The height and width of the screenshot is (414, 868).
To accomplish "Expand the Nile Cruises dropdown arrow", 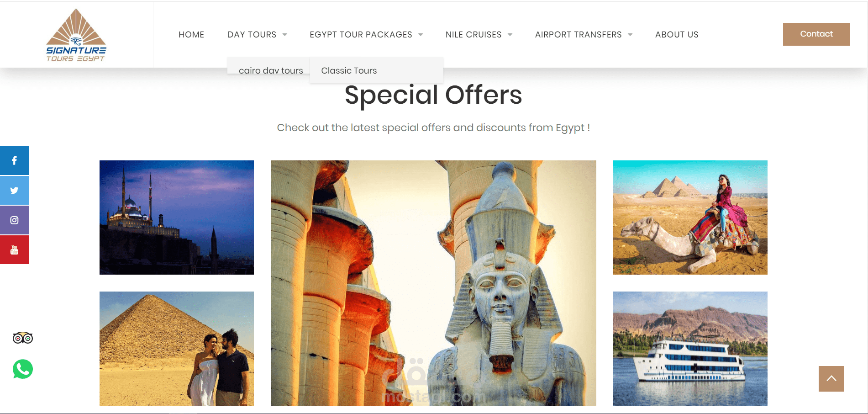I will click(x=510, y=35).
